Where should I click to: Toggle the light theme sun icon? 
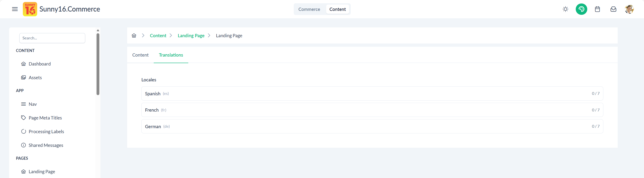[565, 9]
